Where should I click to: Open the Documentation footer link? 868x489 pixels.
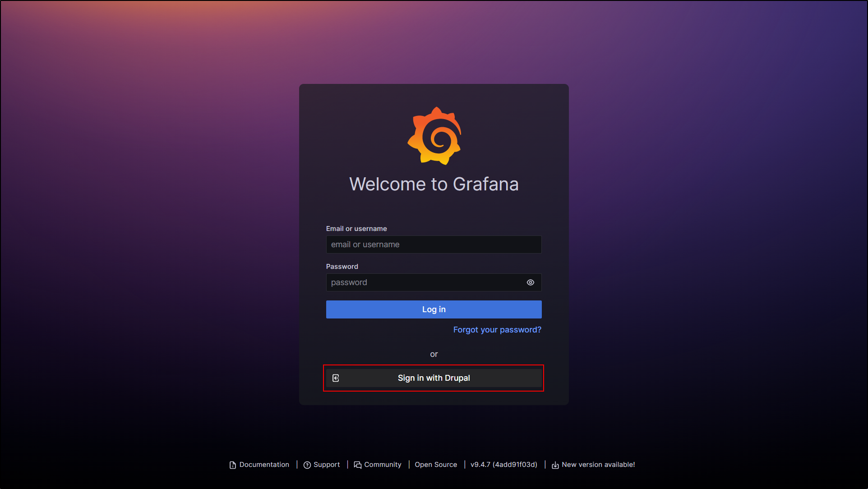tap(264, 465)
